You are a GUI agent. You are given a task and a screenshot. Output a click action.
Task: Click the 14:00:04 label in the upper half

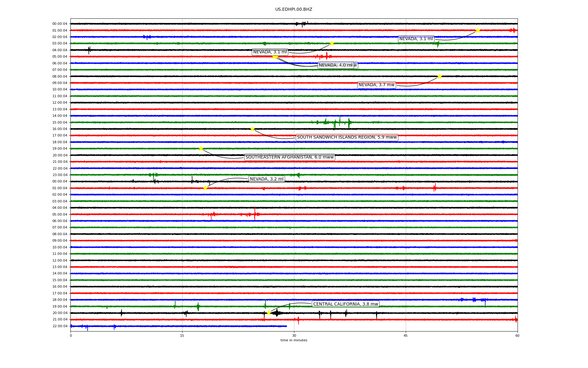click(x=60, y=116)
